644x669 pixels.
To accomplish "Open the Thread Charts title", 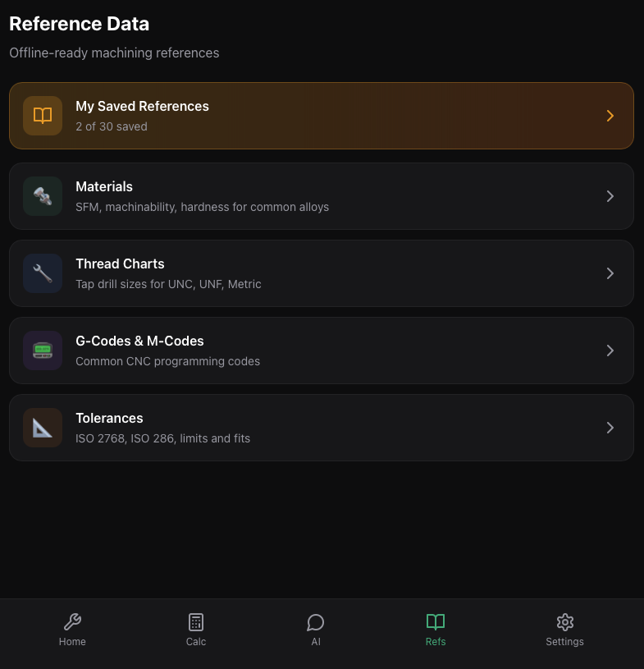I will coord(120,264).
